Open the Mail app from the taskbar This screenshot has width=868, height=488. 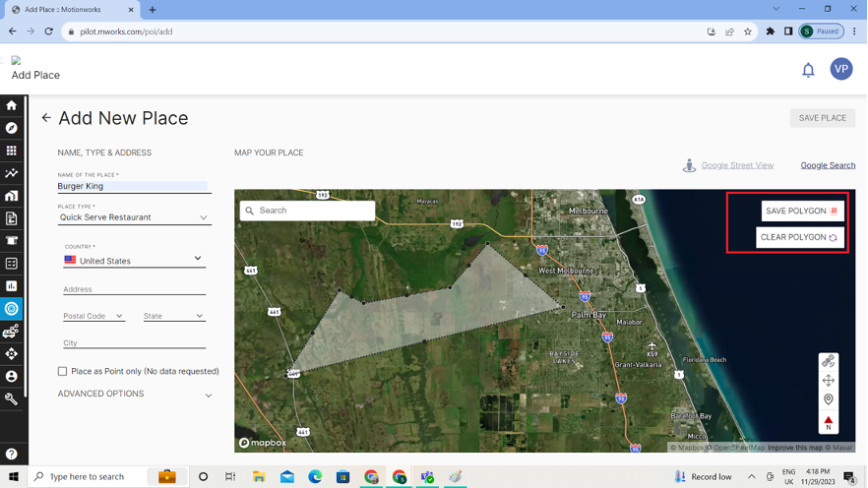tap(286, 476)
